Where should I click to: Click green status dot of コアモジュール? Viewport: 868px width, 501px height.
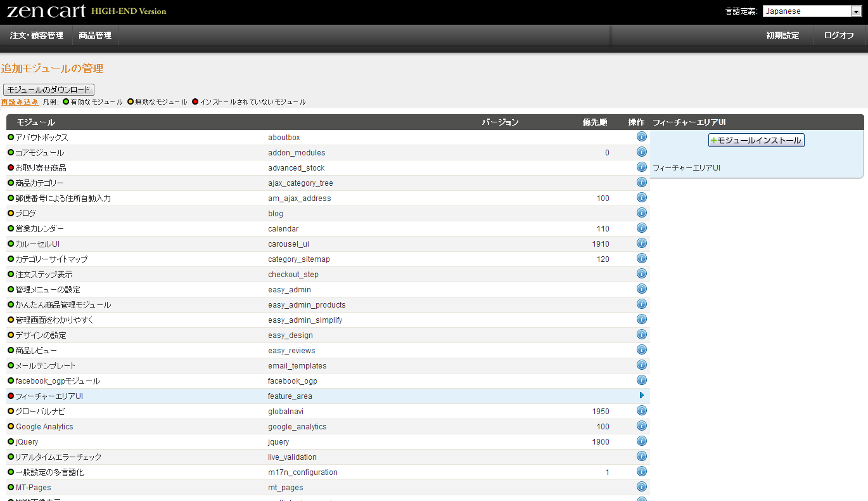11,153
